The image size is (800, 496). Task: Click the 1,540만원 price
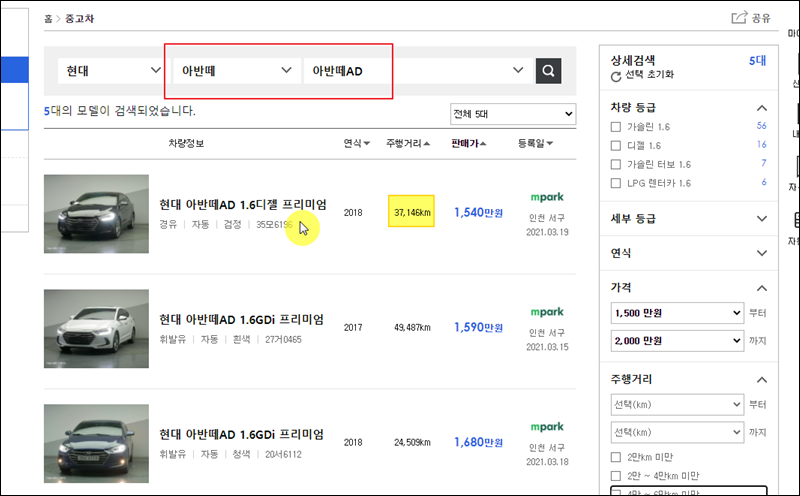pyautogui.click(x=479, y=212)
